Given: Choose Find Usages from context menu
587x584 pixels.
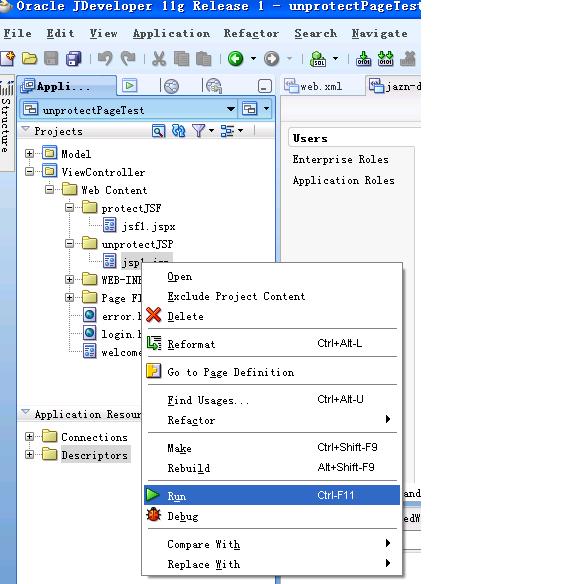Looking at the screenshot, I should (x=272, y=400).
